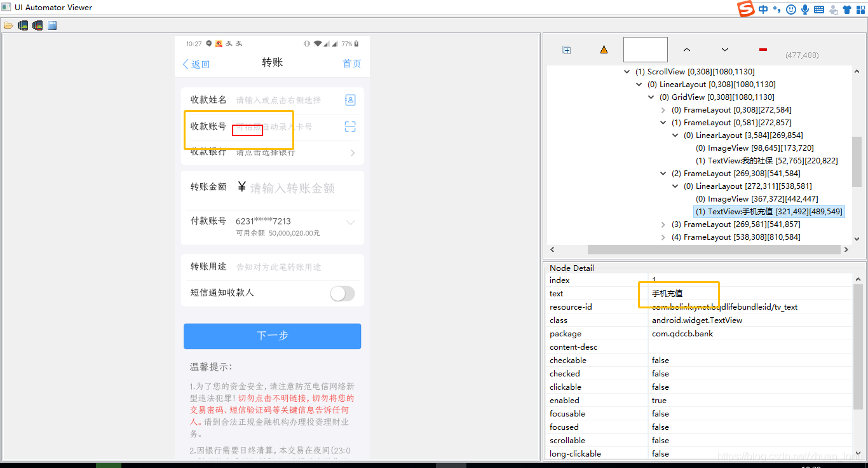Switch the Chinese/English mode 中 icon
The height and width of the screenshot is (468, 868).
pos(763,10)
